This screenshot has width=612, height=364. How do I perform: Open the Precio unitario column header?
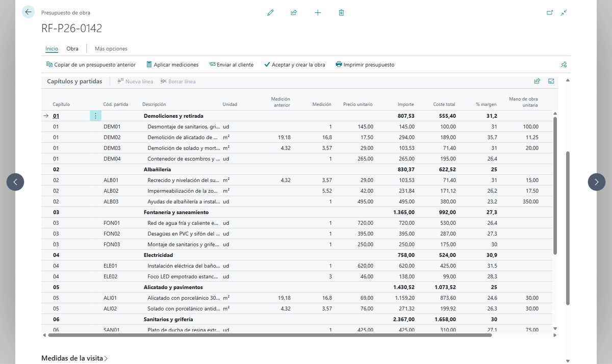tap(358, 105)
